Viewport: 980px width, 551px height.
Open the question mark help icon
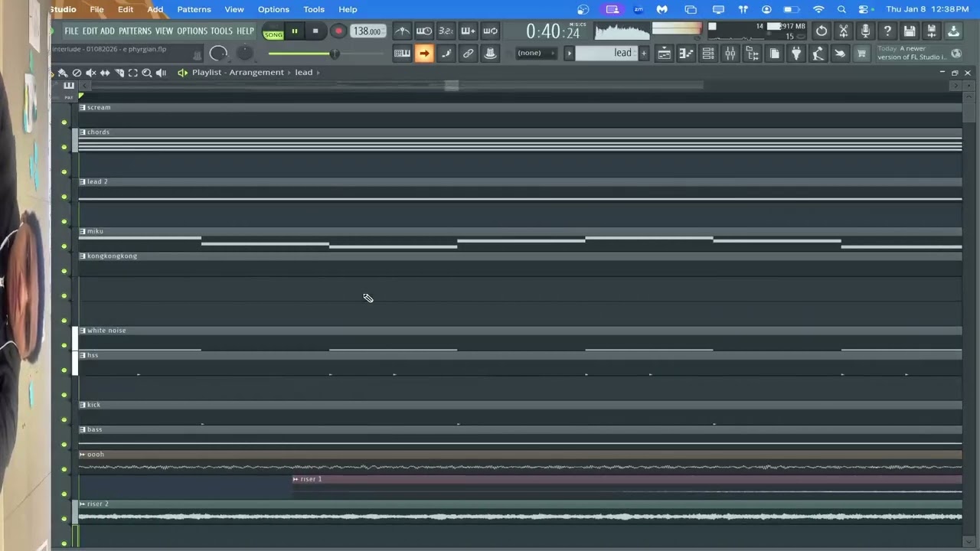pyautogui.click(x=887, y=31)
